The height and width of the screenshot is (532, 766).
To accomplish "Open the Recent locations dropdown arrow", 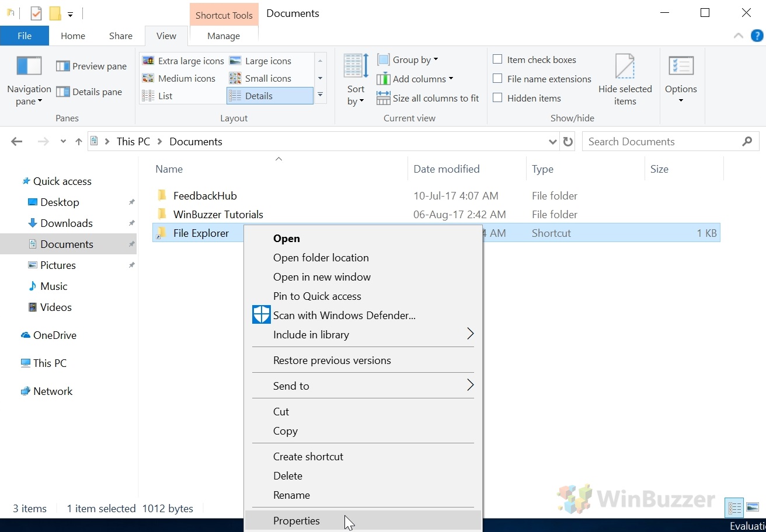I will pyautogui.click(x=64, y=142).
